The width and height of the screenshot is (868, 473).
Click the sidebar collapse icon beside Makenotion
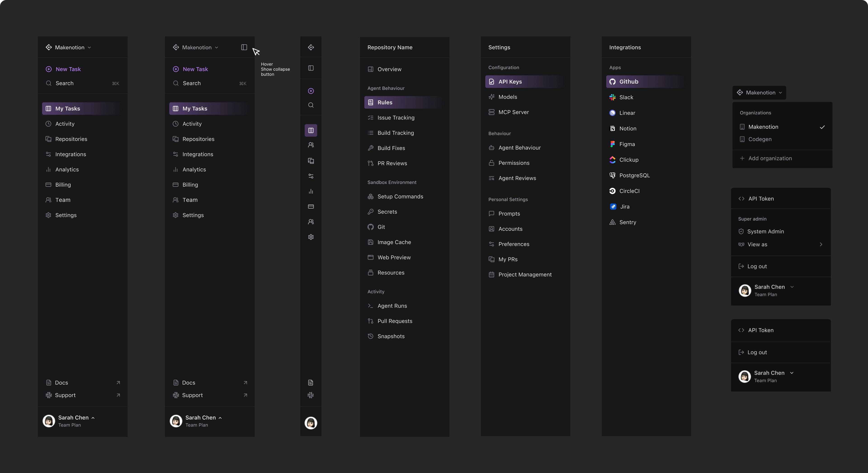pyautogui.click(x=244, y=47)
